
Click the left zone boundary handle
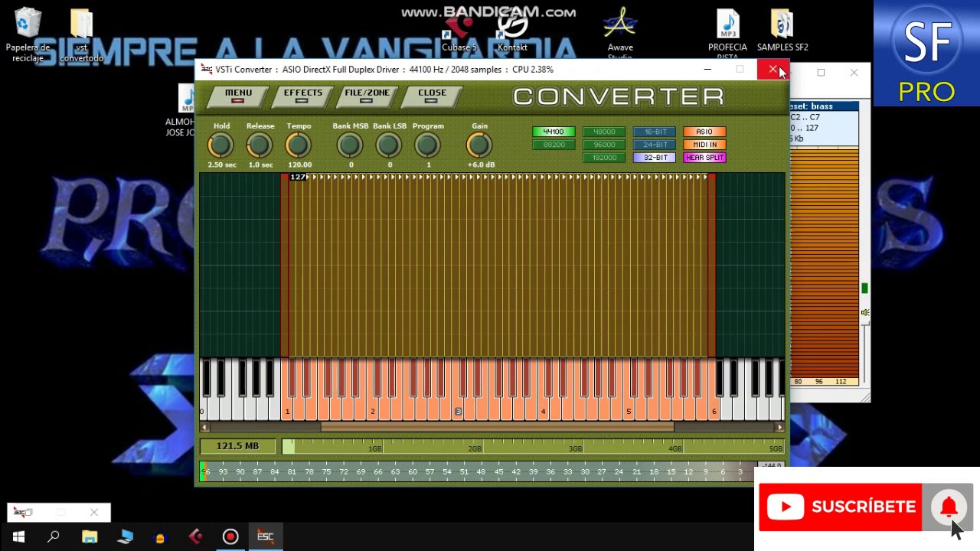284,265
